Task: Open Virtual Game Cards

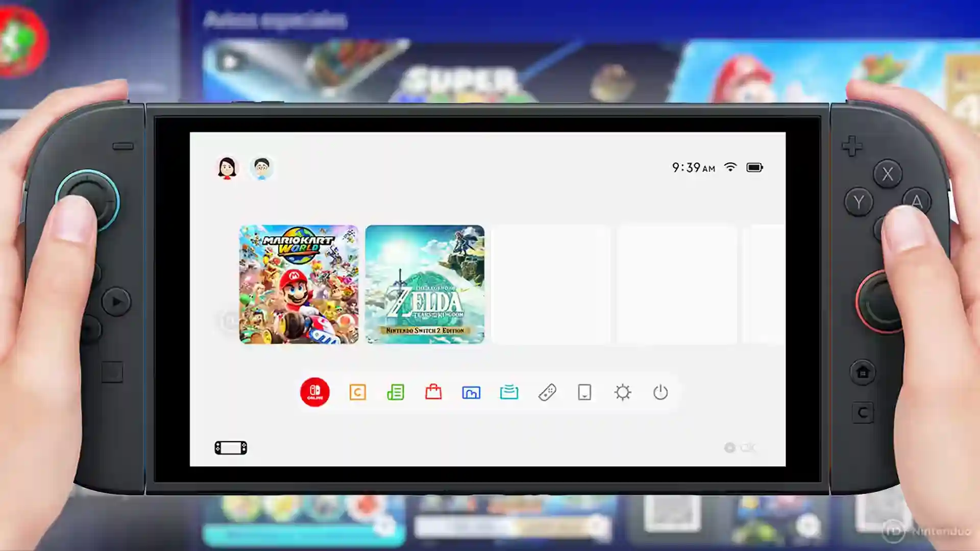Action: (508, 392)
